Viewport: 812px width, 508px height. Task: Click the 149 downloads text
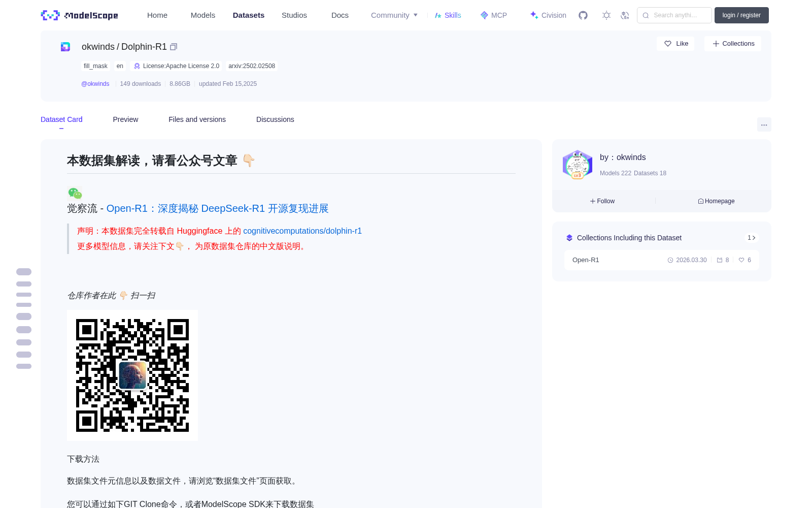click(141, 84)
